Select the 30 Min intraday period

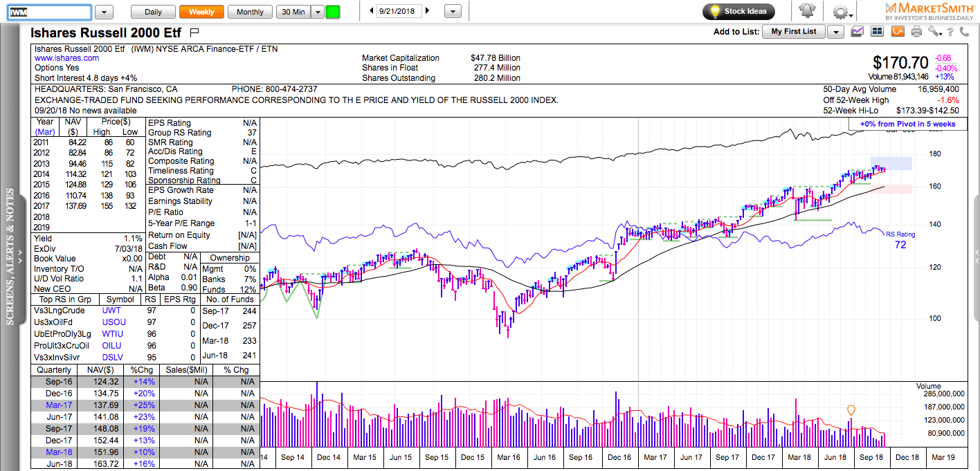pos(293,12)
